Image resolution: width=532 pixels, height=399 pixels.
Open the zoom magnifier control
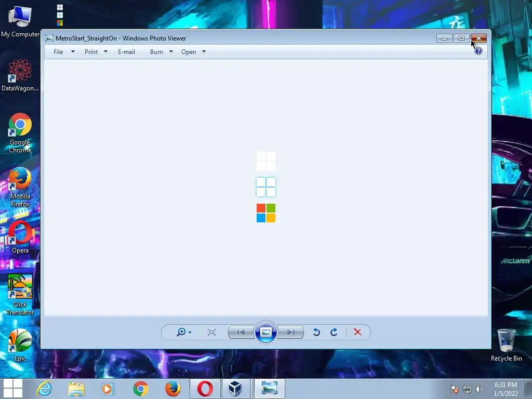[x=181, y=332]
